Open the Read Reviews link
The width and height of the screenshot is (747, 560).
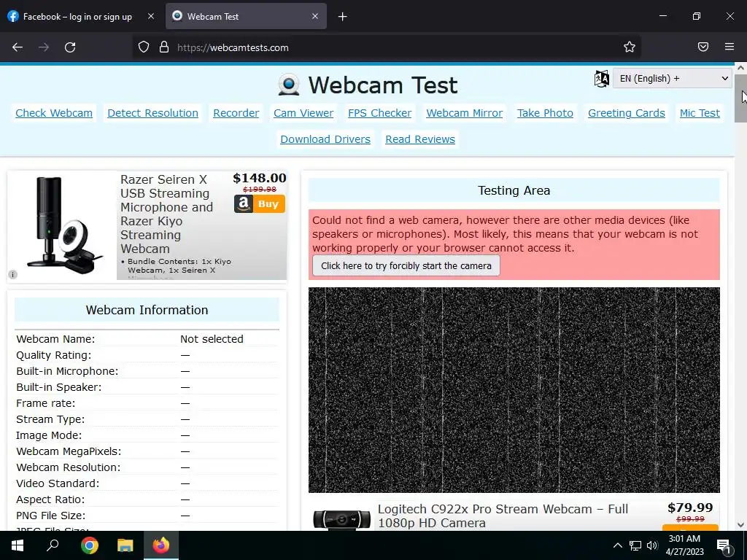tap(420, 139)
